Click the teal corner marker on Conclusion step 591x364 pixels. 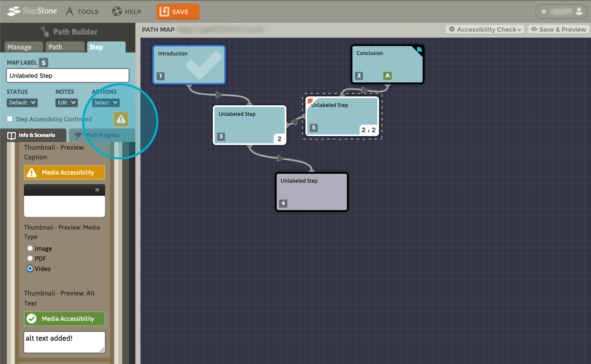click(419, 49)
